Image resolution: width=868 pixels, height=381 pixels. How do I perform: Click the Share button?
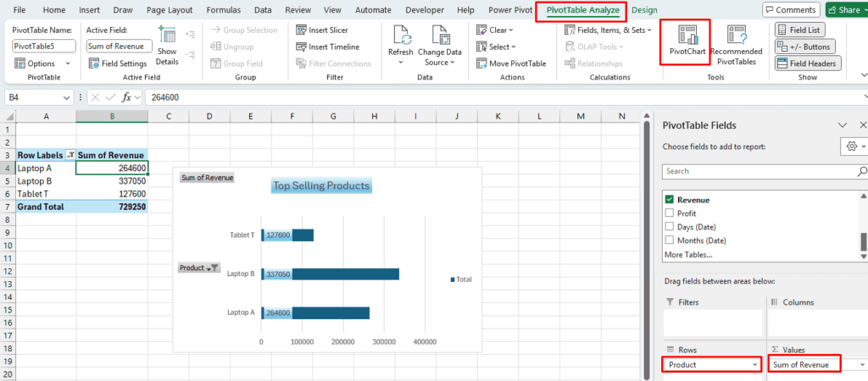[847, 10]
